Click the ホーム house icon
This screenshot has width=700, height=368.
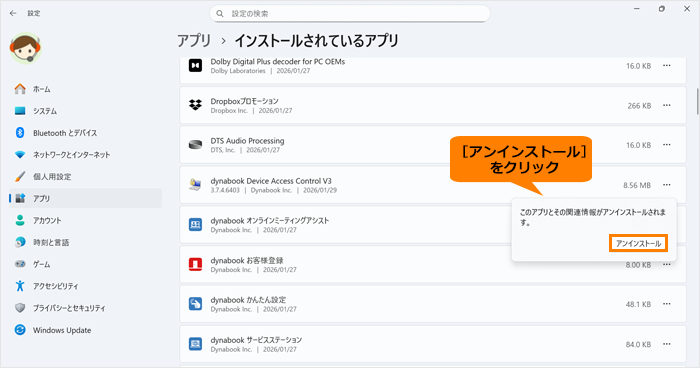click(x=20, y=89)
